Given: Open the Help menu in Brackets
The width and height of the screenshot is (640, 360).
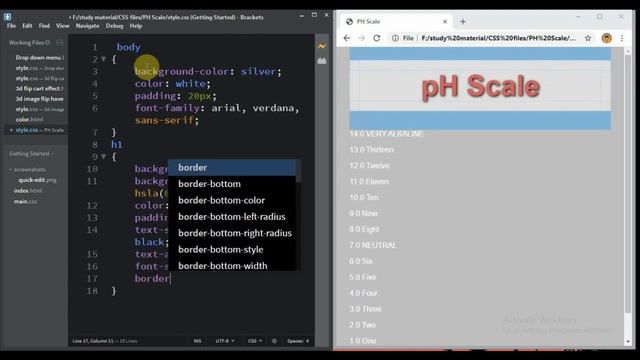Looking at the screenshot, I should (x=136, y=26).
